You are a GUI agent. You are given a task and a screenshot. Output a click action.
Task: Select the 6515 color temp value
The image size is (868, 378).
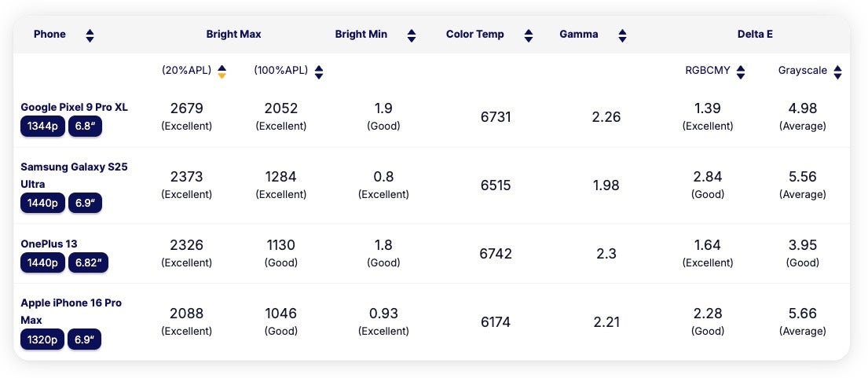pos(496,185)
